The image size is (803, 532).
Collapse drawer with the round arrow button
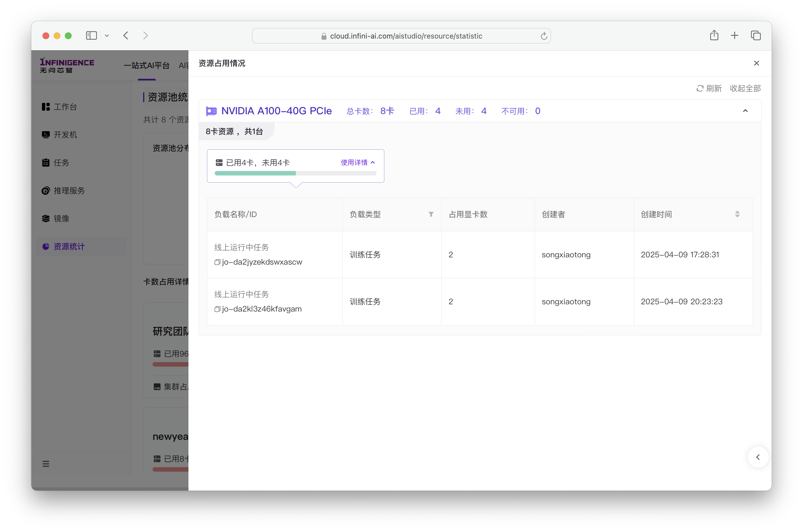(x=758, y=457)
